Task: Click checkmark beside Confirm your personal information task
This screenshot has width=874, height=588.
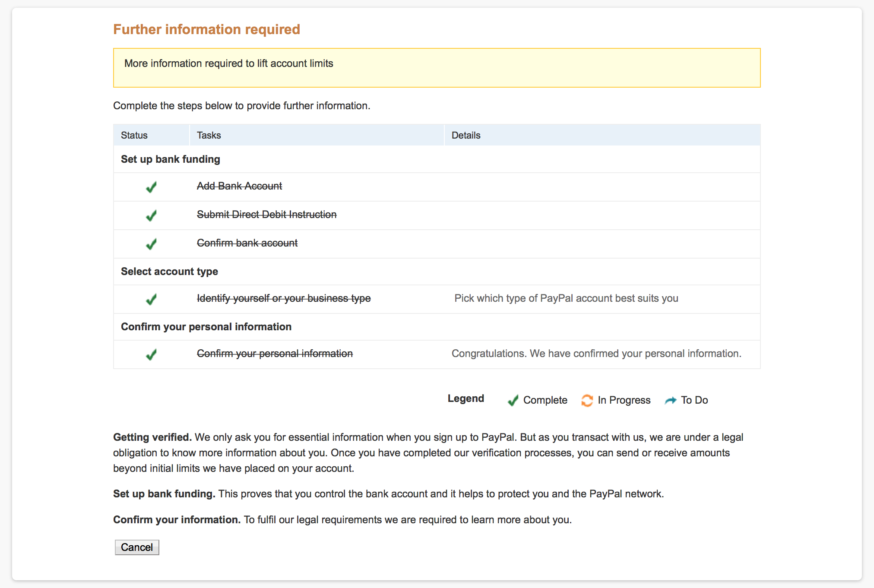Action: [151, 354]
